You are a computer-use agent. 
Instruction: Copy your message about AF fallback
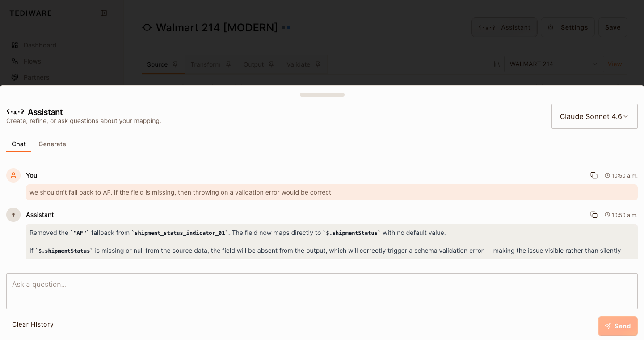click(593, 175)
